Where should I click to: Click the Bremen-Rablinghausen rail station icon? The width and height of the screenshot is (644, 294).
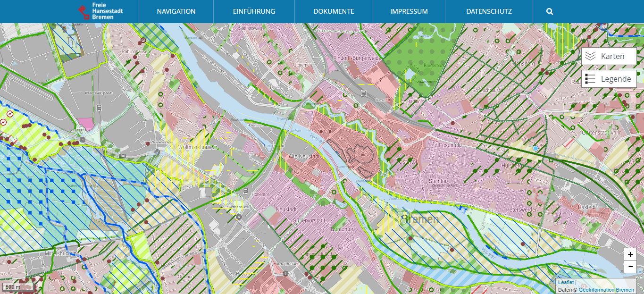(99, 108)
